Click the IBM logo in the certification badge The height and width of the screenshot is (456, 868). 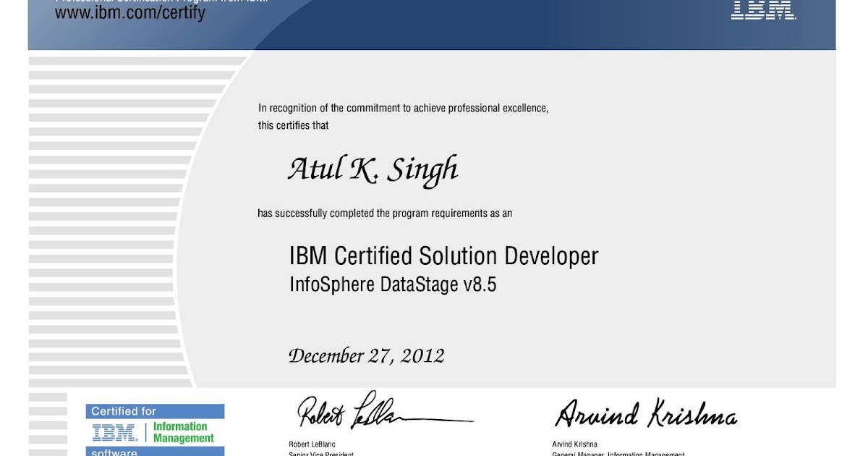115,433
